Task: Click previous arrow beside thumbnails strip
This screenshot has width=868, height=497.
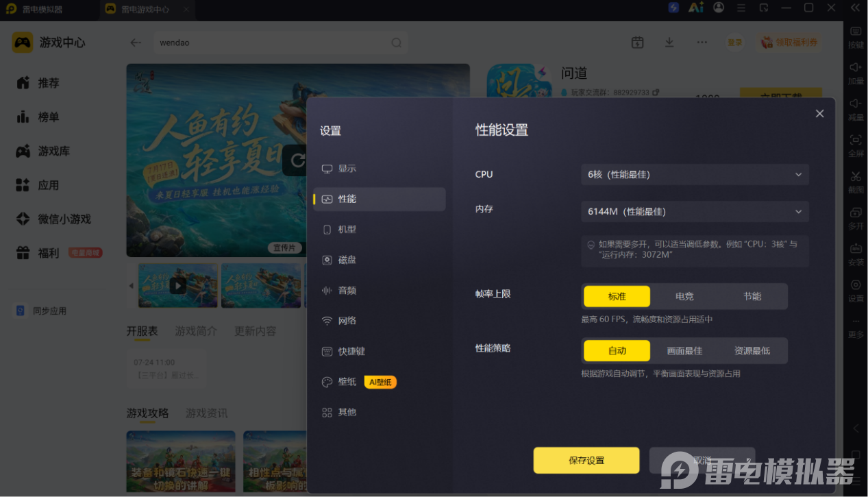Action: [132, 286]
